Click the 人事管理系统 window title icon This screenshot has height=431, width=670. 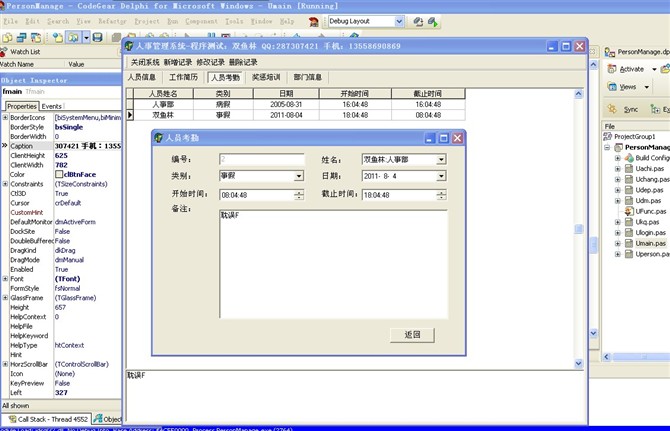(129, 46)
